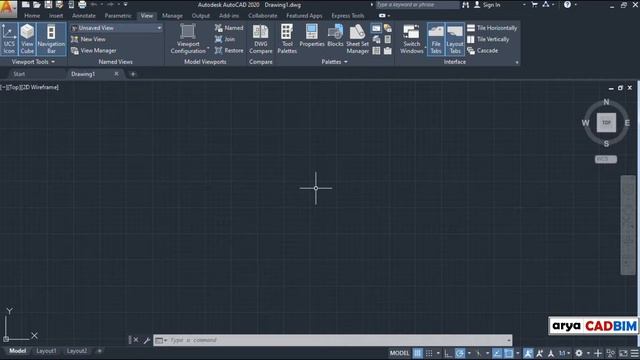Open the Help question mark icon
Image resolution: width=640 pixels, height=360 pixels.
(567, 5)
